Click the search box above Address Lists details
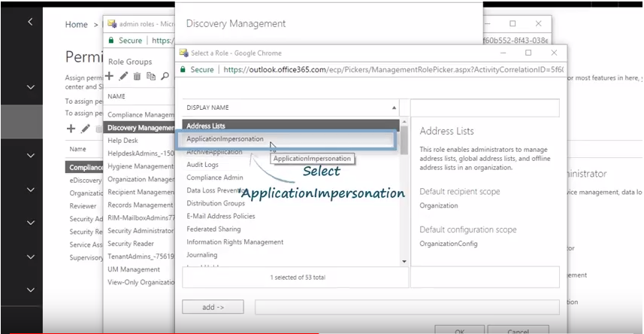This screenshot has width=644, height=334. [485, 108]
